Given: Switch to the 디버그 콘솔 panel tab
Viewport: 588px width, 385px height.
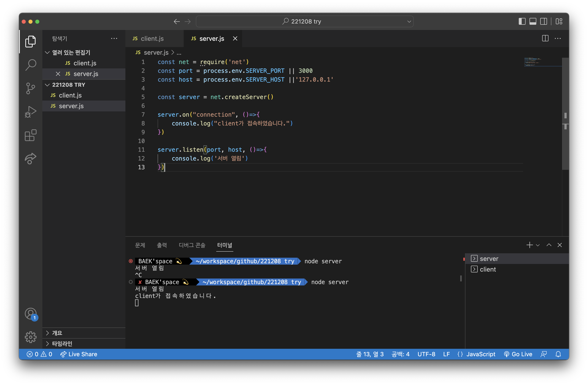Looking at the screenshot, I should [x=192, y=245].
